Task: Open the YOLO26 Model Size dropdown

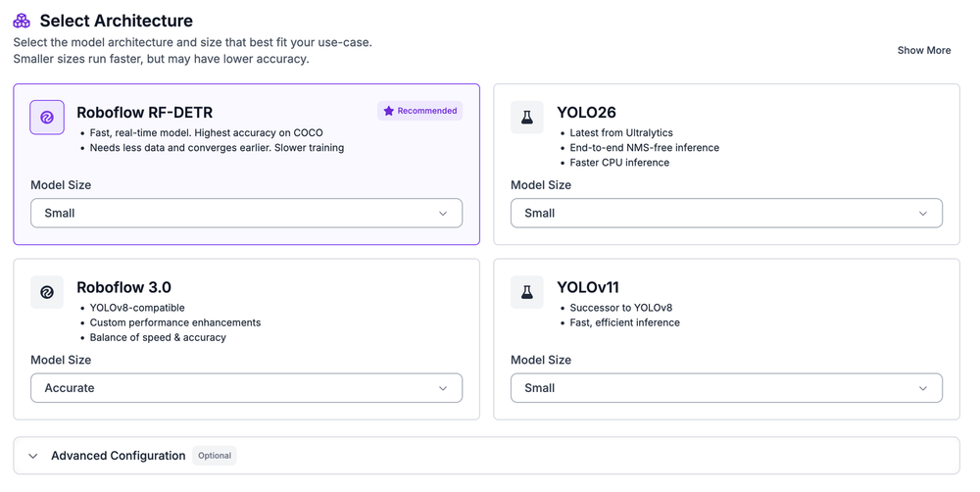Action: (x=726, y=214)
